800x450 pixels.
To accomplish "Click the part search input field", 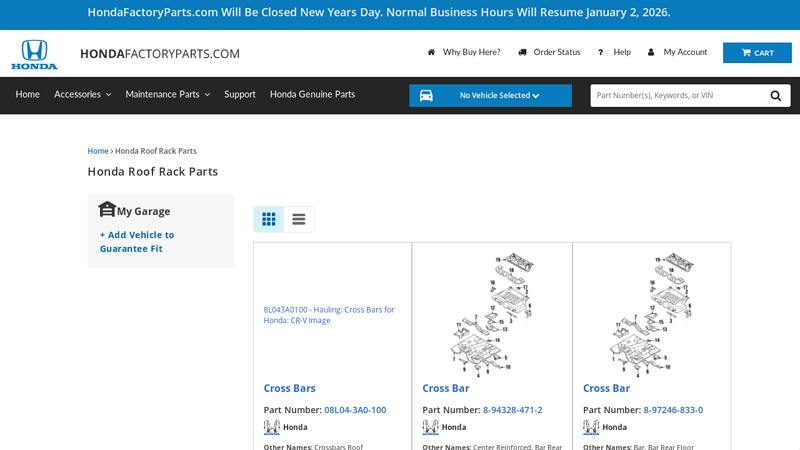I will click(676, 96).
